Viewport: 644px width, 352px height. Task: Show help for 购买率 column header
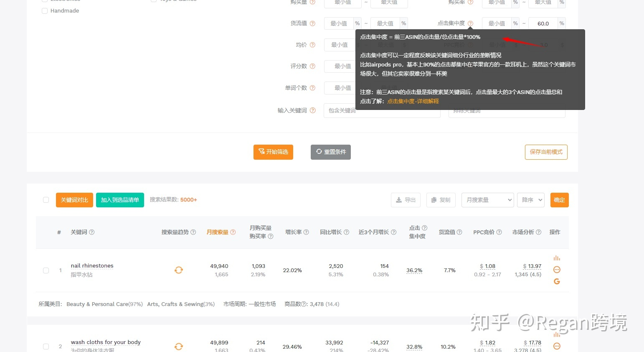coord(271,236)
